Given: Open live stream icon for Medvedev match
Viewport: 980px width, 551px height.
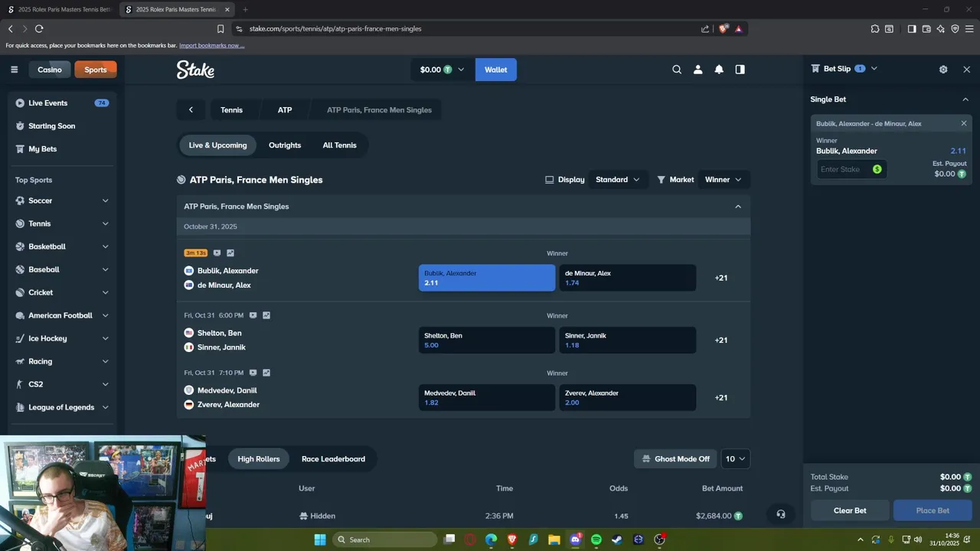Looking at the screenshot, I should (x=253, y=373).
